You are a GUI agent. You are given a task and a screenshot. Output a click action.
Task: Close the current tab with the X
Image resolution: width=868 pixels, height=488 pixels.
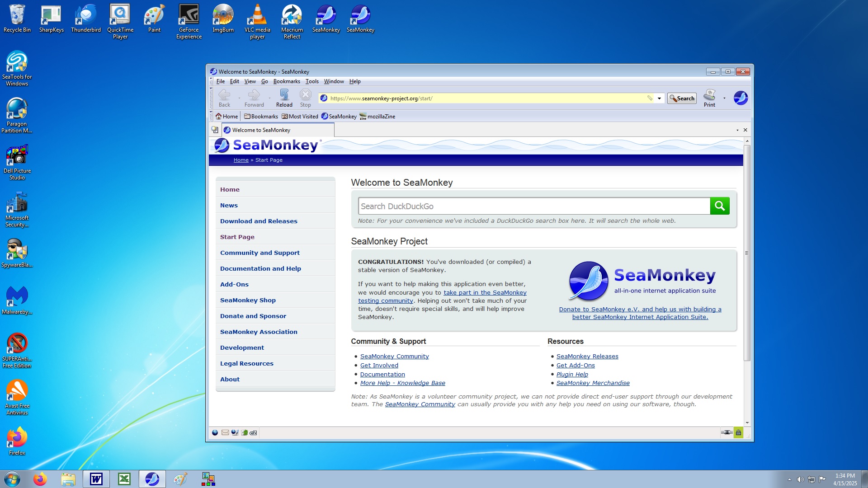coord(745,130)
